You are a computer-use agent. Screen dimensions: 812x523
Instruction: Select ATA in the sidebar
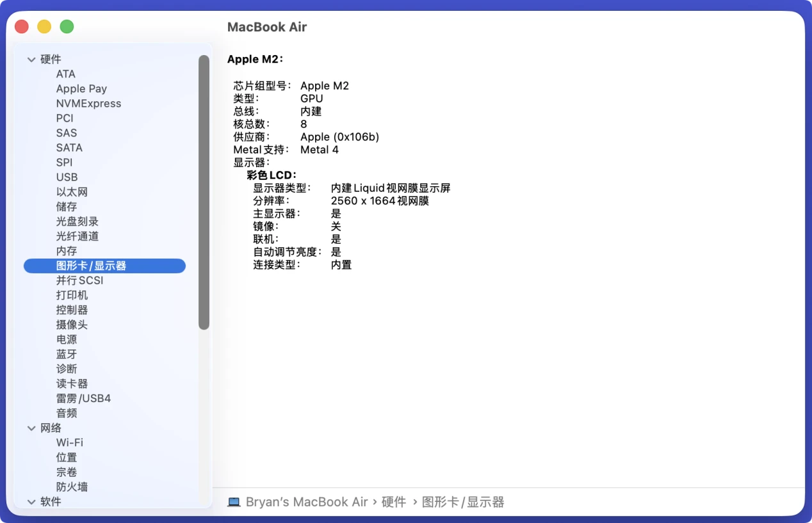click(66, 74)
